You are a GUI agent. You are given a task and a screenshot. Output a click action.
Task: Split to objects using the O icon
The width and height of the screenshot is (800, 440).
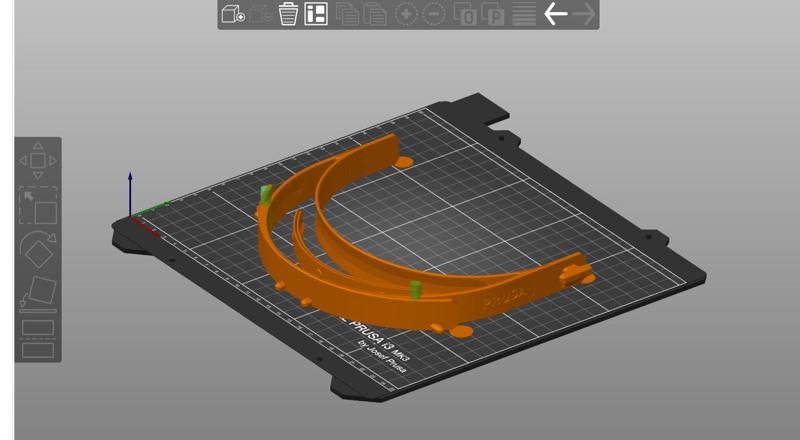465,14
